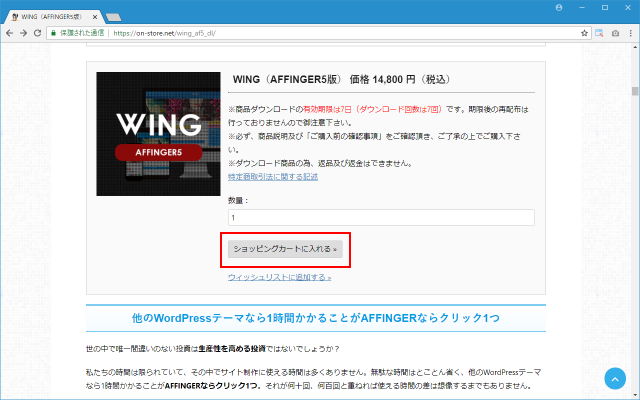Click the WING AFFINGER5 product image

pos(158,134)
